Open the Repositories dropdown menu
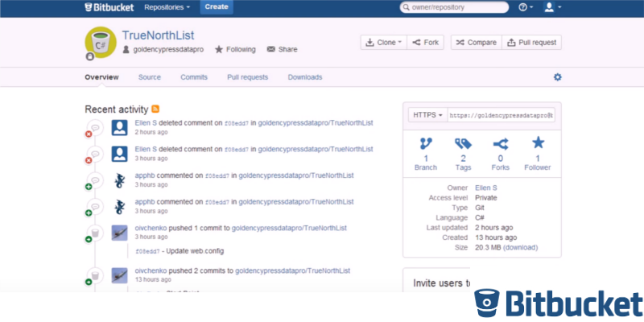Image resolution: width=644 pixels, height=322 pixels. point(167,7)
